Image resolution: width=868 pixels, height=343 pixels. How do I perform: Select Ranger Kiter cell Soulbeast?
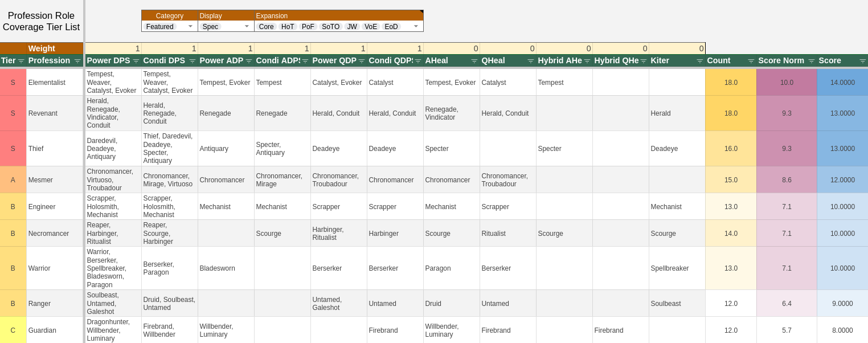tap(677, 304)
